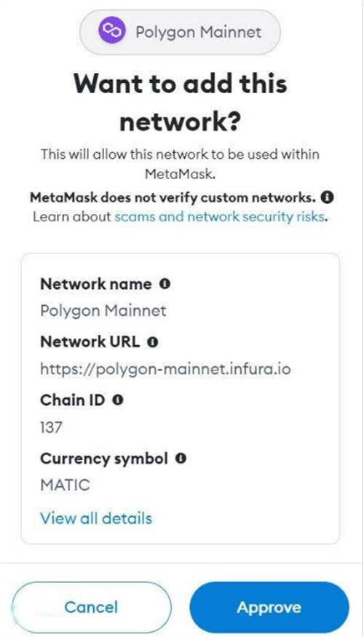Click the MATIC currency symbol value
The width and height of the screenshot is (364, 637).
[x=65, y=486]
